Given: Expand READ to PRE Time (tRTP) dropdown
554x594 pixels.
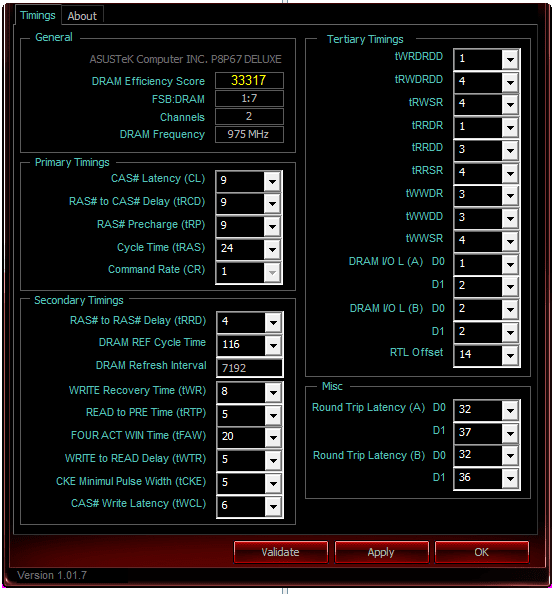Looking at the screenshot, I should pos(273,415).
